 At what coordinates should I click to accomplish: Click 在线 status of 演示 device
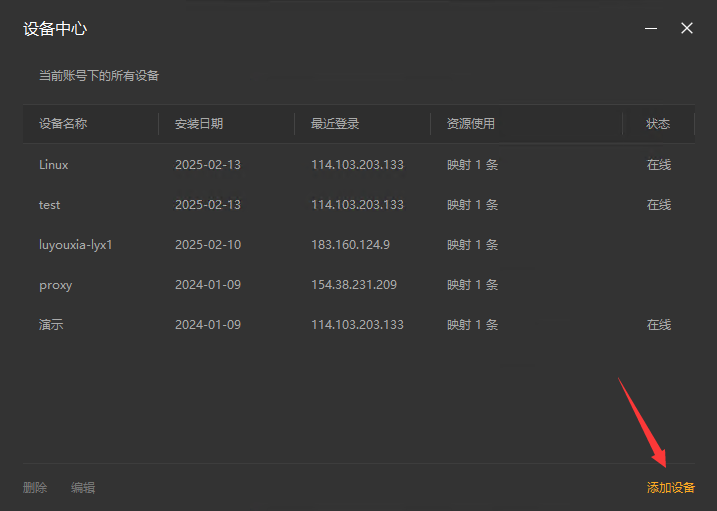click(x=659, y=325)
